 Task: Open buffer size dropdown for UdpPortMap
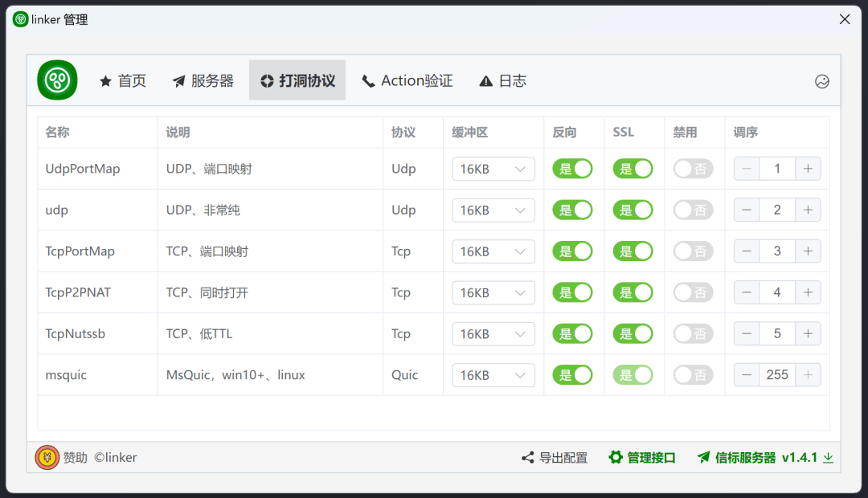tap(493, 169)
